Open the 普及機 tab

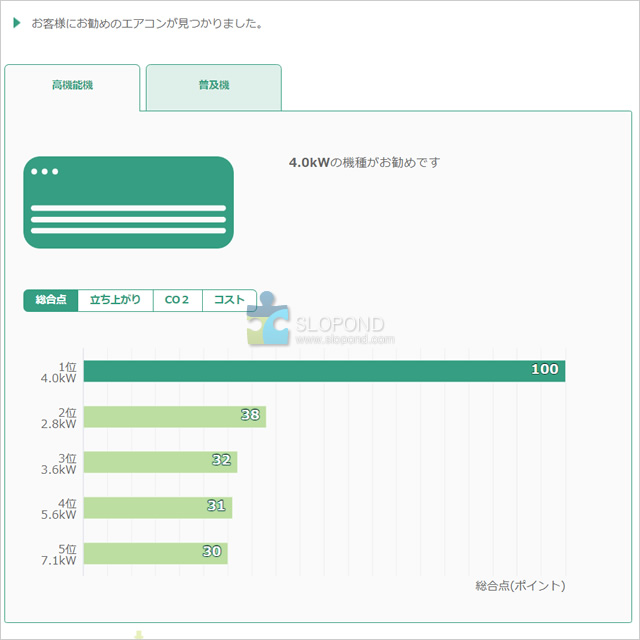click(213, 86)
